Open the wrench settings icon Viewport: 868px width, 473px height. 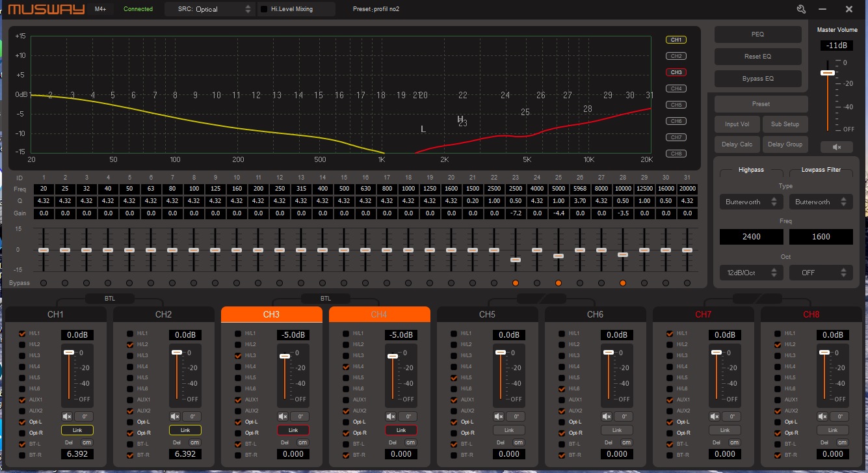[801, 9]
